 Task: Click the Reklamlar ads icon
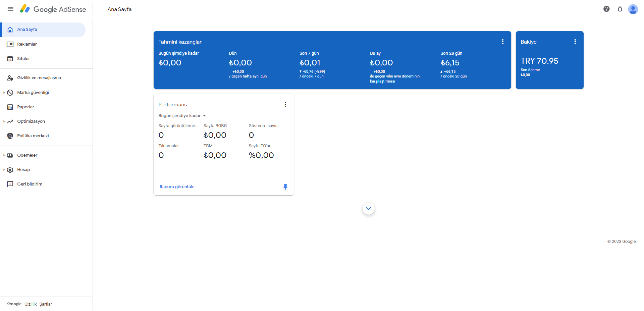(x=10, y=44)
